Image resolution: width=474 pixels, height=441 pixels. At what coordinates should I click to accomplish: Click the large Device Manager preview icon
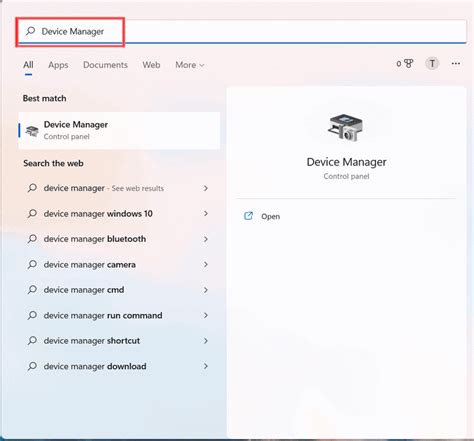tap(345, 128)
